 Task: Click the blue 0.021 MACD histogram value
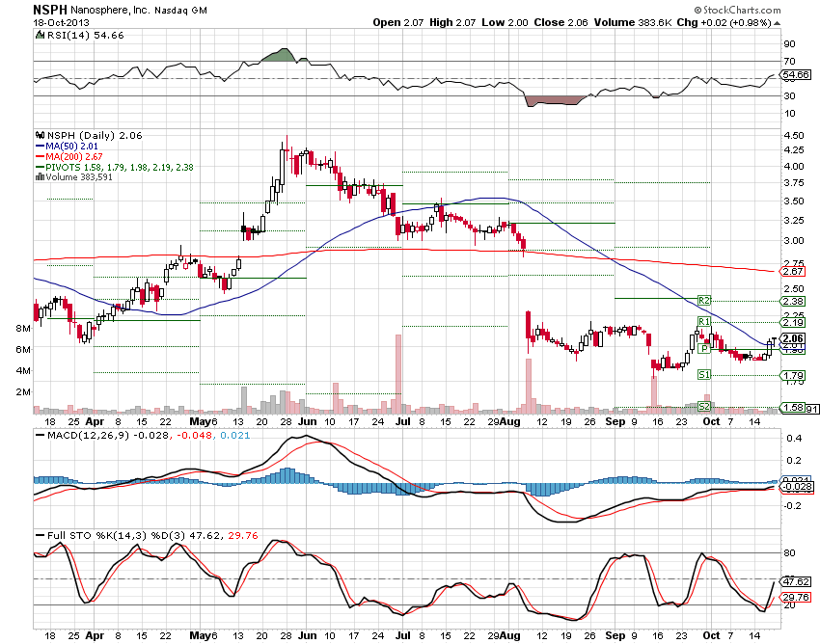(x=234, y=436)
